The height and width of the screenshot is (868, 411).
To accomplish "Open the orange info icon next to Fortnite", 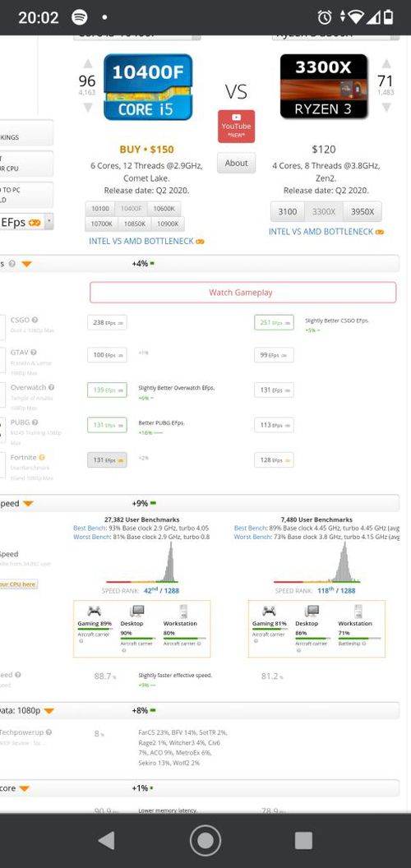I will 42,457.
